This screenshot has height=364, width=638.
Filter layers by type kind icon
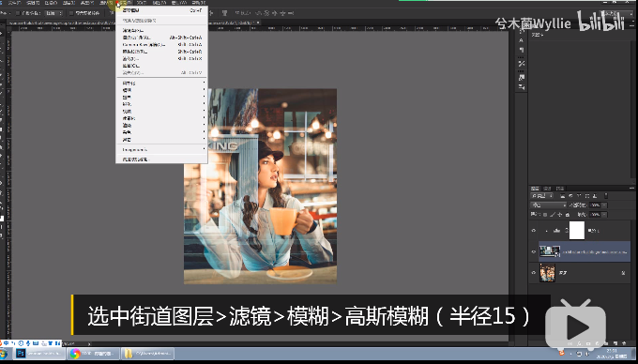pos(579,196)
